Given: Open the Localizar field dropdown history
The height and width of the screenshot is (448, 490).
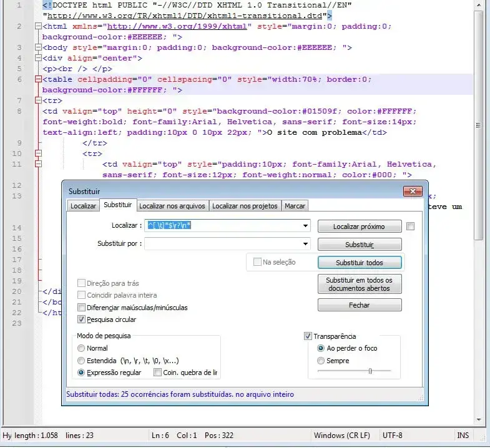Looking at the screenshot, I should [305, 226].
